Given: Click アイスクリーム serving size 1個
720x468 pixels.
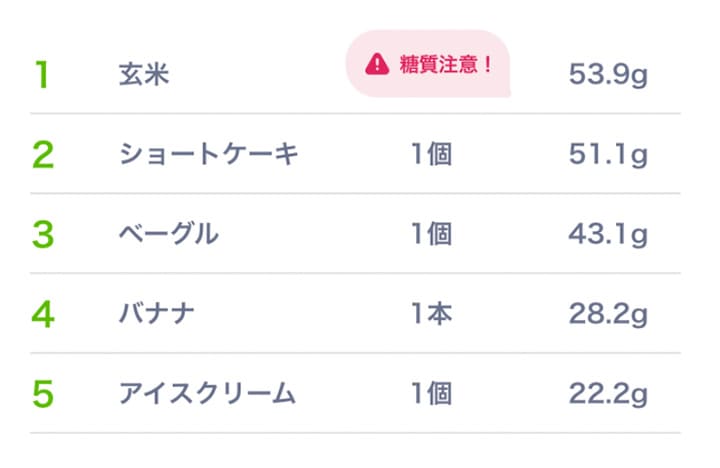Looking at the screenshot, I should click(432, 394).
